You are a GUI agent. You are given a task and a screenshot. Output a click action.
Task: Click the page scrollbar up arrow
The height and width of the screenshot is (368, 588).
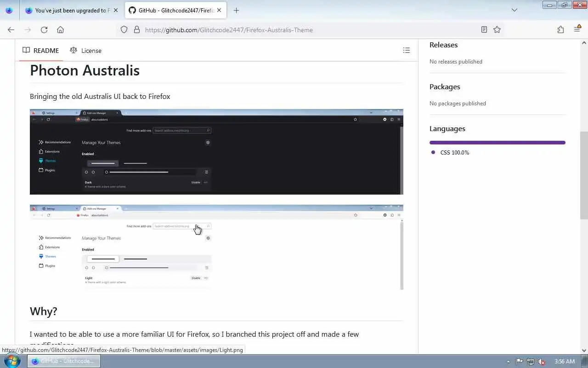point(584,43)
